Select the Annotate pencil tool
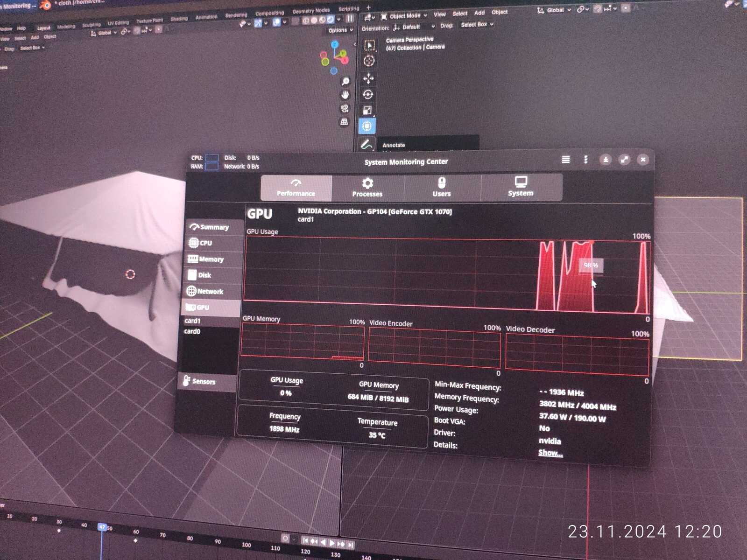 click(366, 144)
